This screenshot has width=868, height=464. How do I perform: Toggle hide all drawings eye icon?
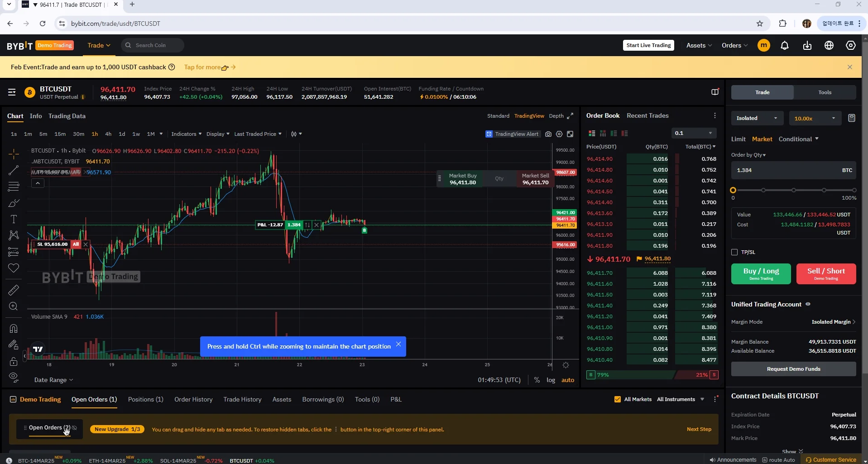(14, 377)
